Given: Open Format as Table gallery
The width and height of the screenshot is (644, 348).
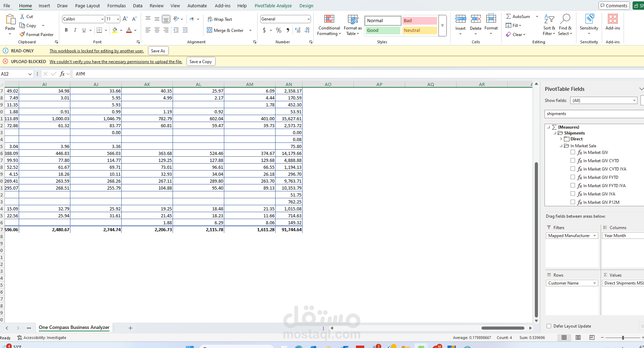Looking at the screenshot, I should (x=353, y=24).
